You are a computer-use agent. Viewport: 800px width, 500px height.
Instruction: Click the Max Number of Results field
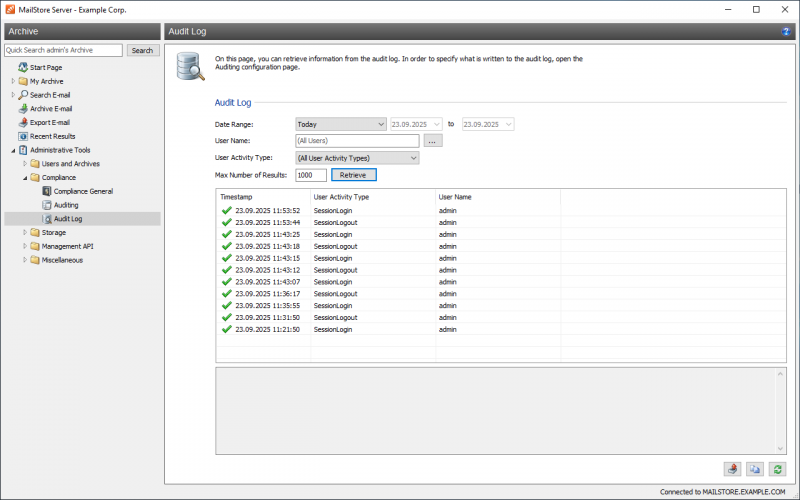311,175
